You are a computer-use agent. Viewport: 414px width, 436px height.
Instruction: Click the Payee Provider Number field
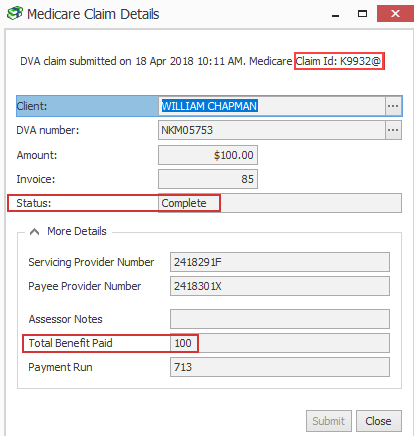pos(280,286)
